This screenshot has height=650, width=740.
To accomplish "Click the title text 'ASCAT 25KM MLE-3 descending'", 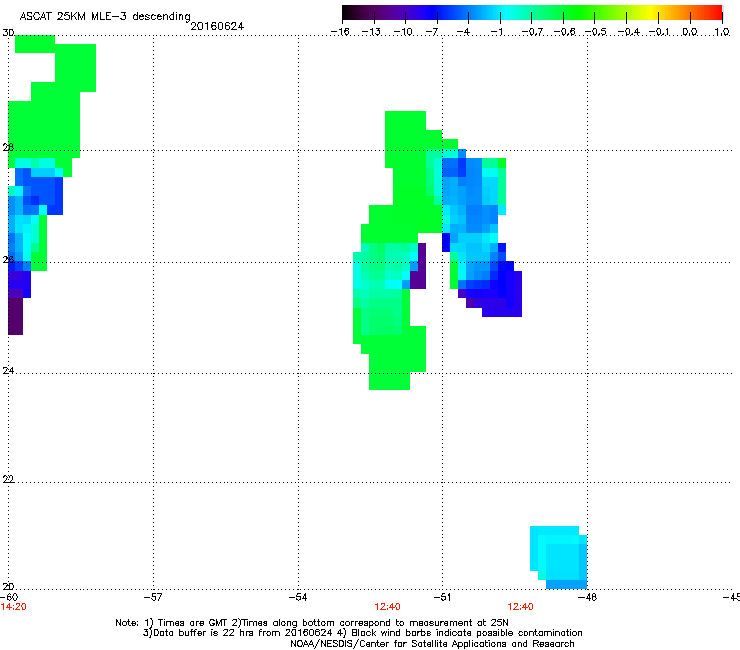I will [105, 16].
